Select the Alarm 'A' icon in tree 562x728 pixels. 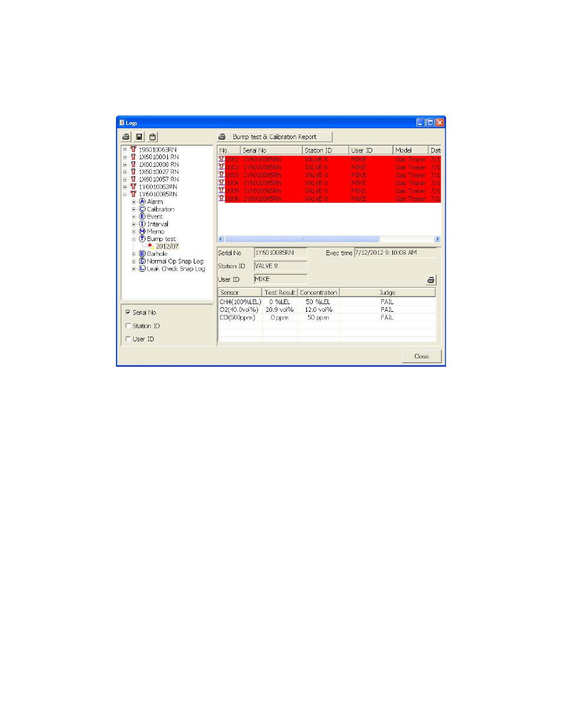point(142,202)
